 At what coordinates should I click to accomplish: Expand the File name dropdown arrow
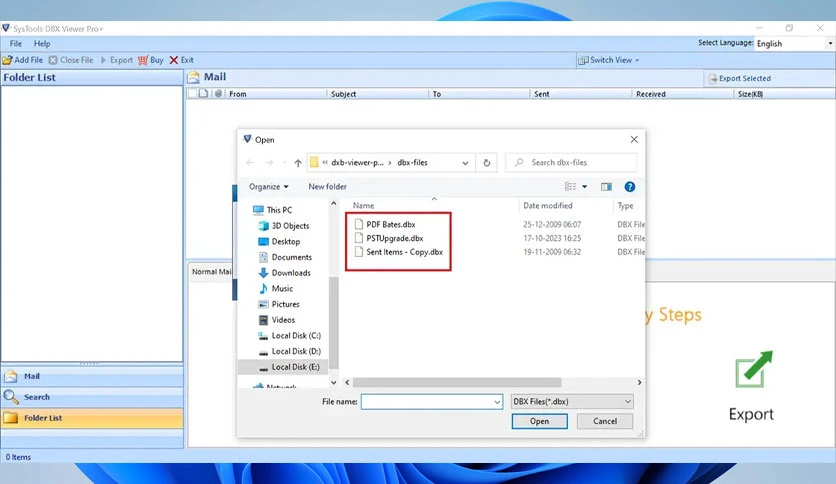pos(497,402)
